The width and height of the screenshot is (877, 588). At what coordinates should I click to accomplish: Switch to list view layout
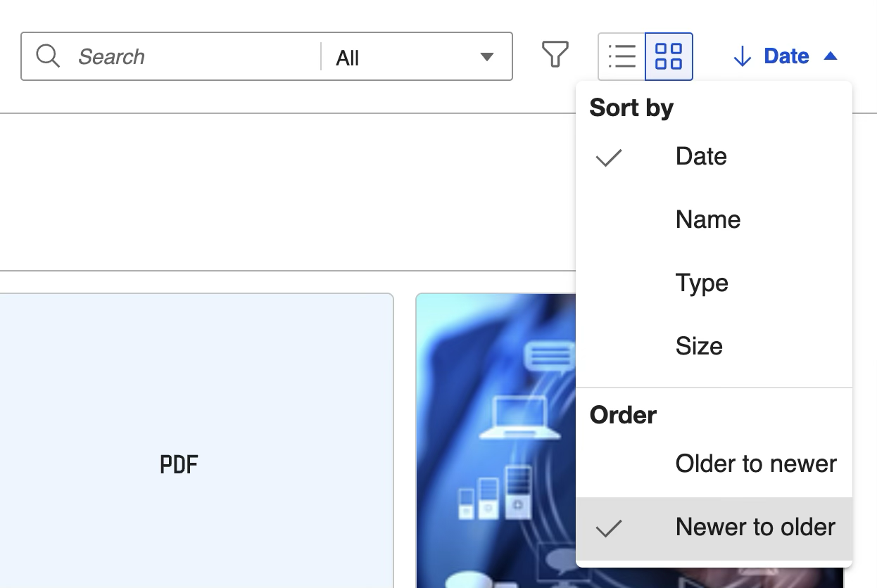coord(622,56)
